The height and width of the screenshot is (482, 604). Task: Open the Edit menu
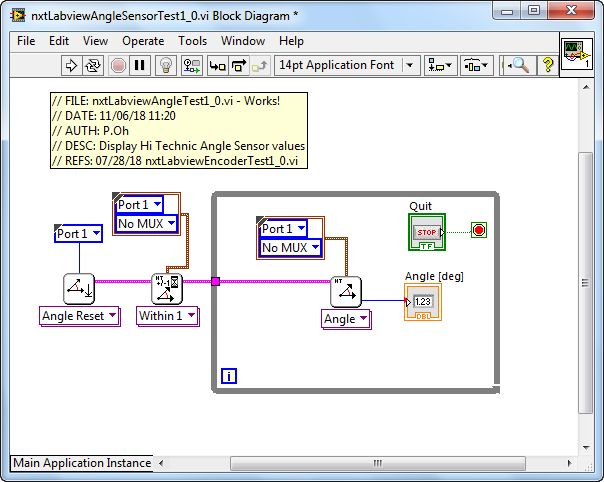click(x=59, y=41)
